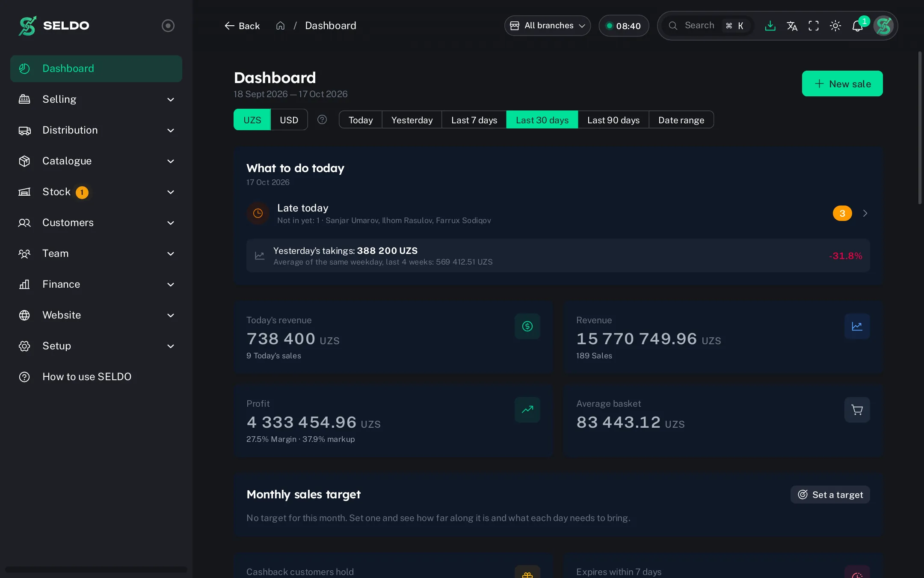Open Late today row chevron arrow
The height and width of the screenshot is (578, 924).
[x=865, y=213]
